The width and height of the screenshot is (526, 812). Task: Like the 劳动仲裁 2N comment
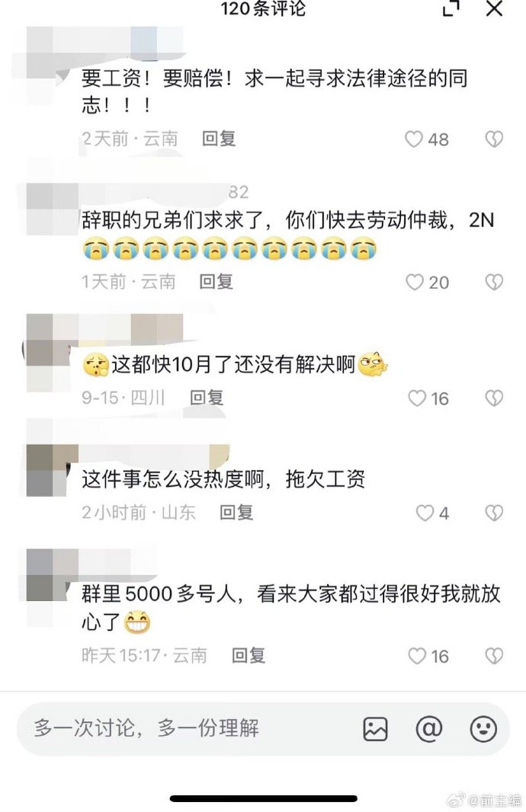tap(414, 282)
